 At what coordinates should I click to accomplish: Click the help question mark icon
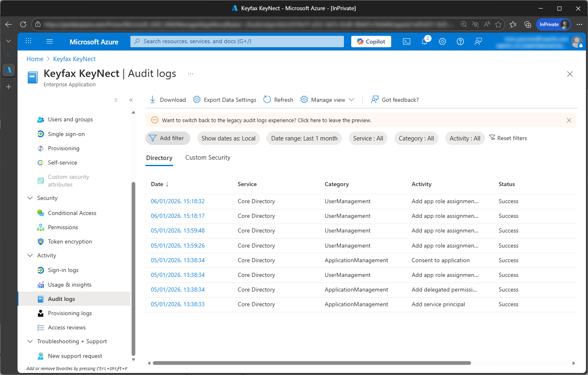coord(460,42)
